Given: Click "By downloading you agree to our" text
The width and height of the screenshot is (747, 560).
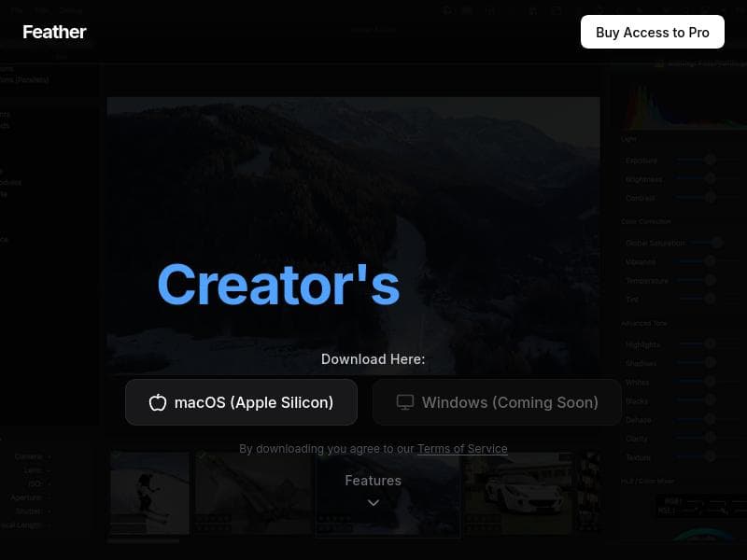Looking at the screenshot, I should (x=326, y=449).
